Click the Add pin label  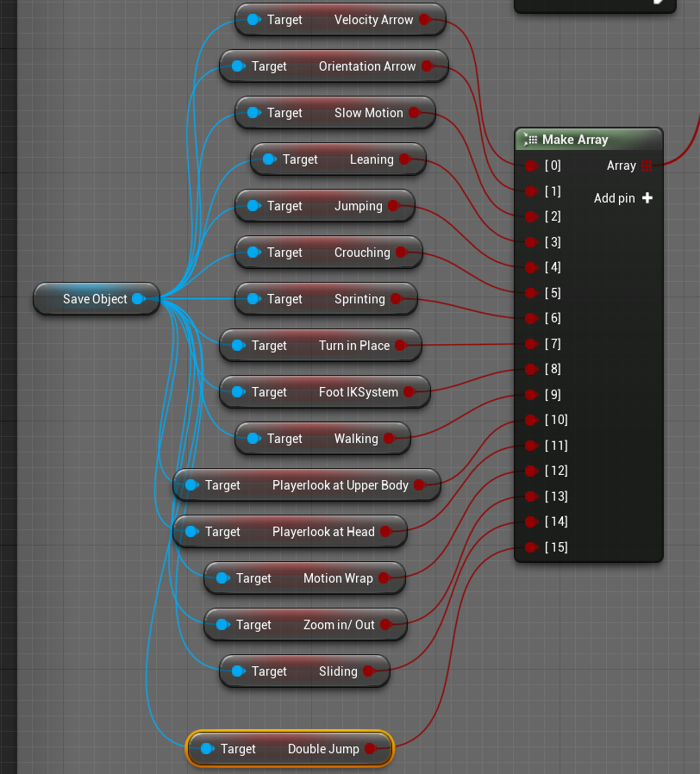click(x=614, y=198)
